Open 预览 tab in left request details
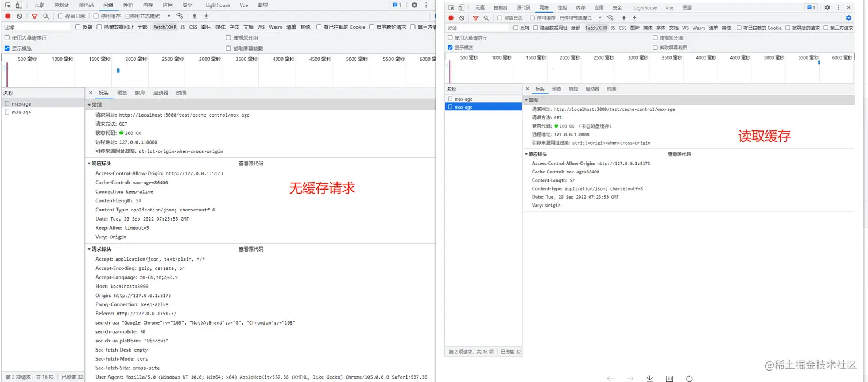 pyautogui.click(x=122, y=93)
